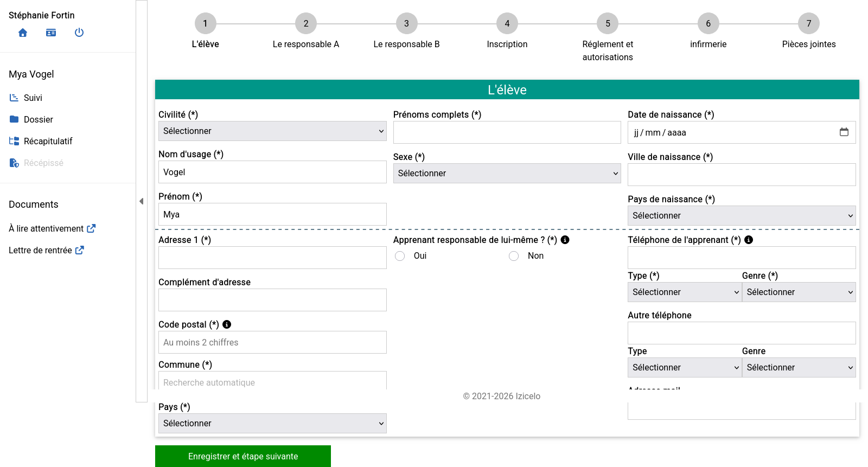Go to step 1 L'élève

point(205,23)
